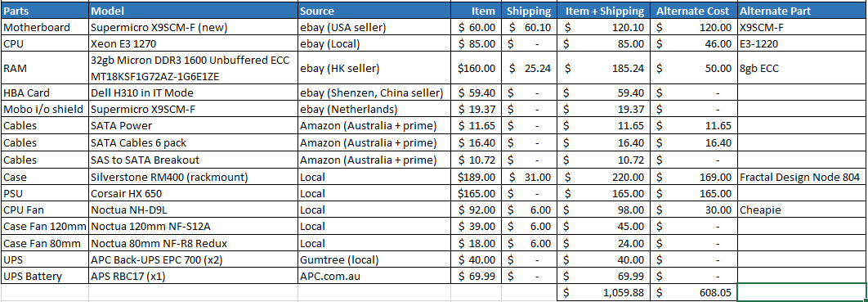This screenshot has height=302, width=868.
Task: Click the Fractal Design Node 804 cell
Action: coord(801,178)
